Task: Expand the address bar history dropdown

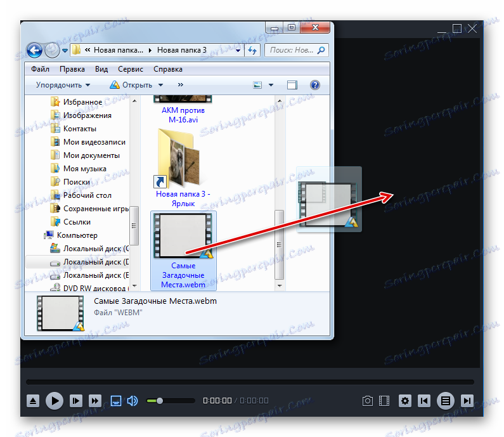Action: point(238,51)
